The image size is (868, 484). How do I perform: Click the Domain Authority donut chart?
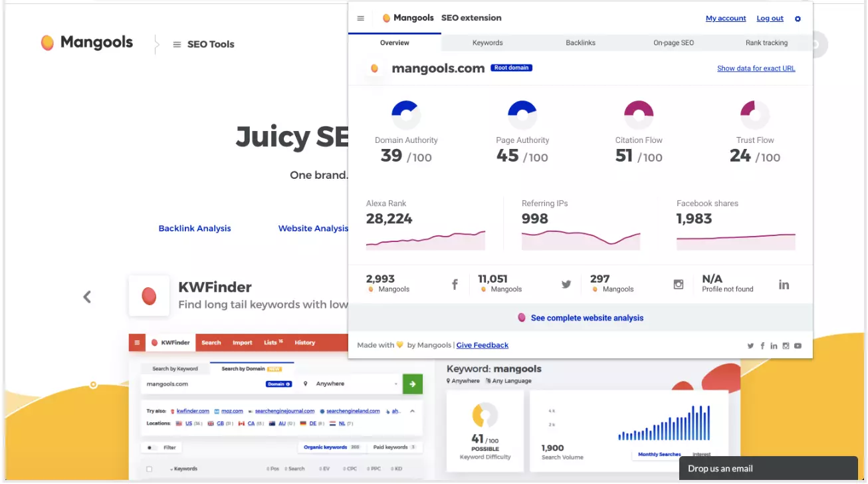[406, 115]
